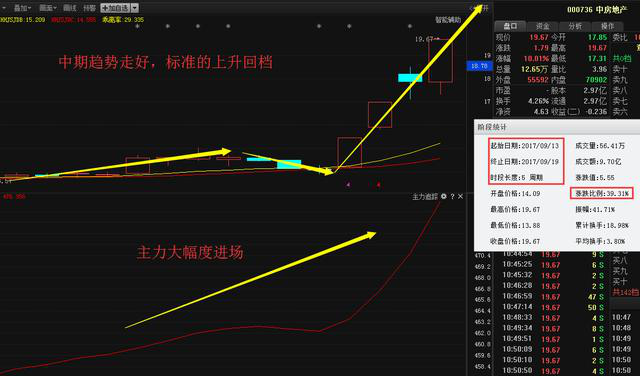The width and height of the screenshot is (640, 376).
Task: Open the 操作 tab
Action: [x=607, y=26]
